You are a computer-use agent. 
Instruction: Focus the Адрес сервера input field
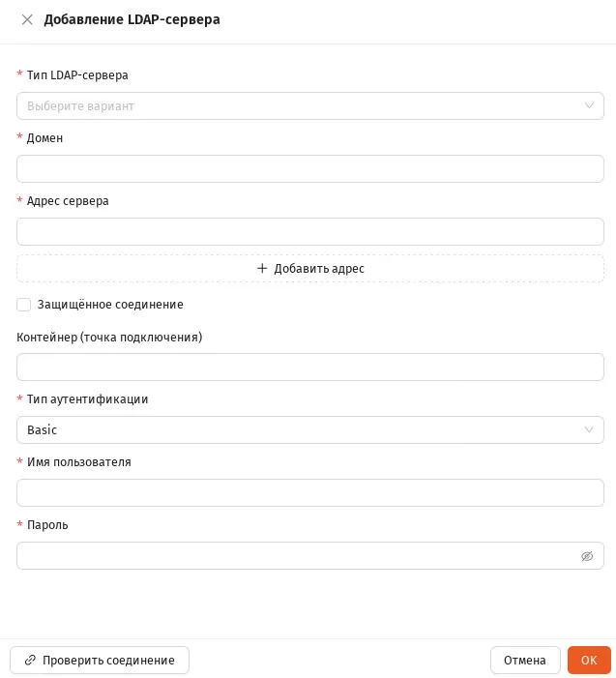point(310,232)
